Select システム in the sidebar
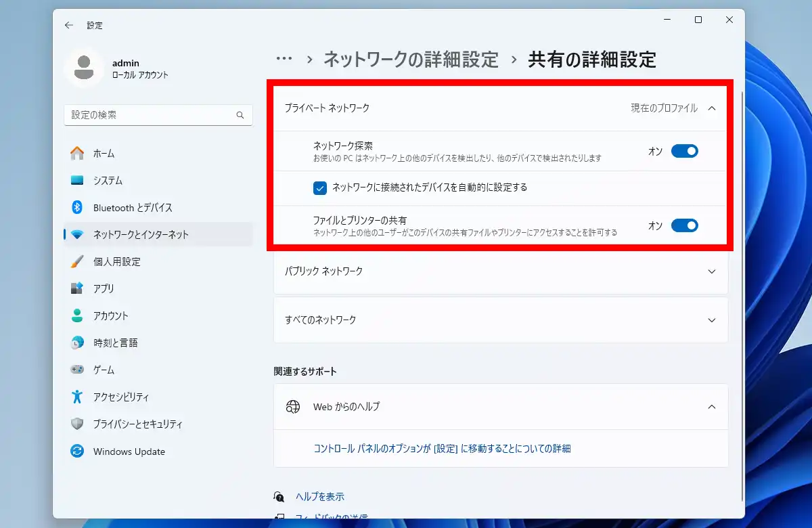 [158, 180]
